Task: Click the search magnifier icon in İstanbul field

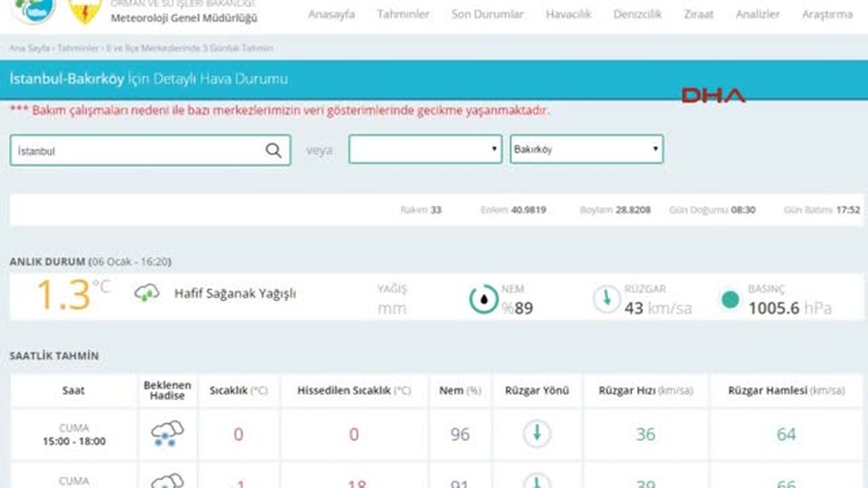Action: pos(273,150)
